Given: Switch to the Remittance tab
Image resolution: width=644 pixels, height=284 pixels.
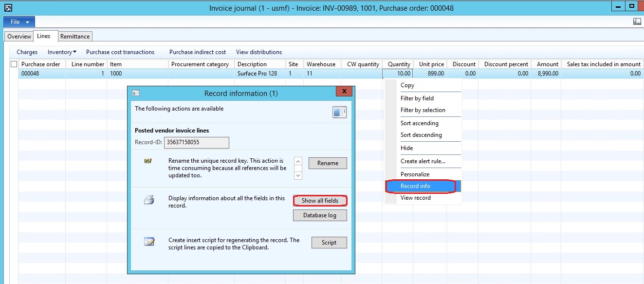Looking at the screenshot, I should 74,36.
